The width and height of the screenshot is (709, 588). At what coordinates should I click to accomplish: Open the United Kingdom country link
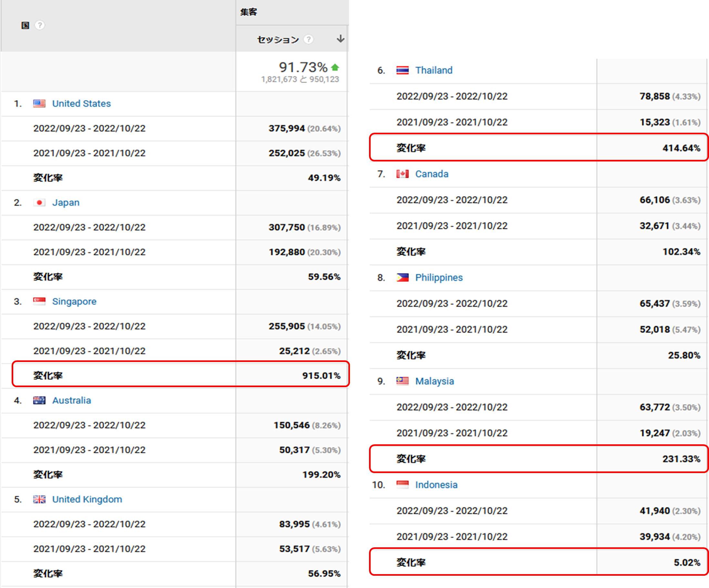[87, 499]
